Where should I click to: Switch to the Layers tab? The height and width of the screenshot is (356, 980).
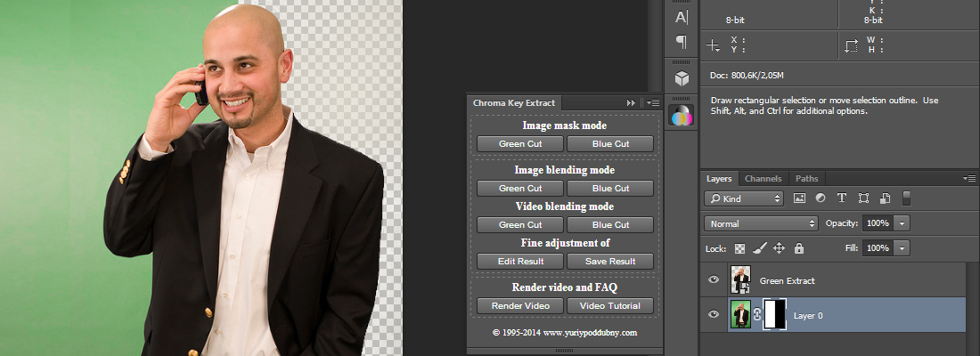click(x=719, y=179)
